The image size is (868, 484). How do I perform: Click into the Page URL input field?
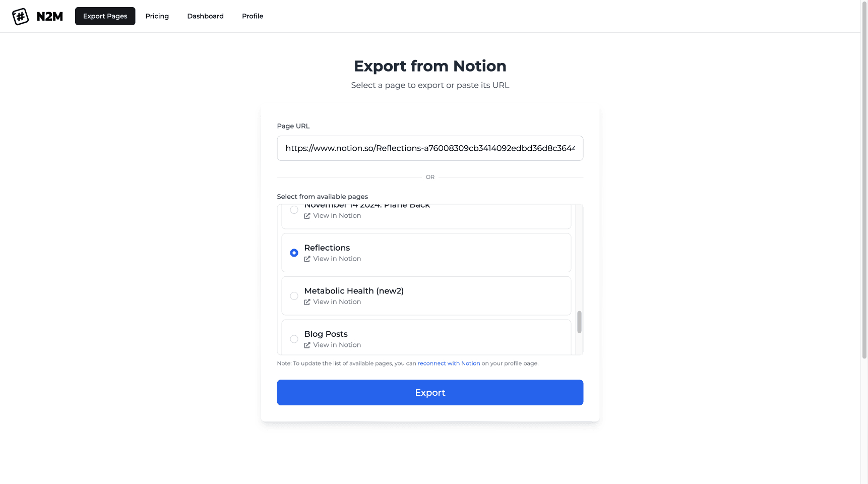click(429, 148)
